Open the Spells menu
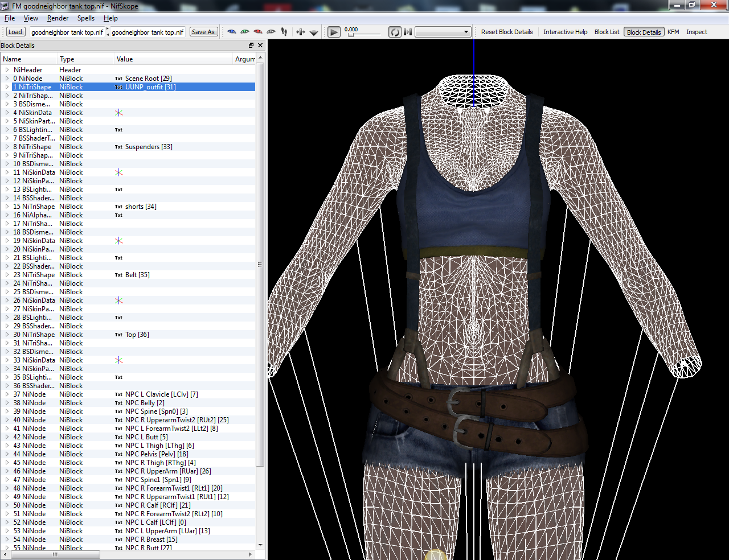729x560 pixels. 86,18
